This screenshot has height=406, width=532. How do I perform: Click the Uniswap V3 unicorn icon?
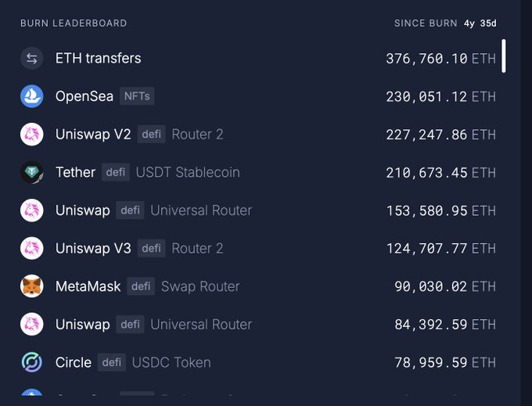click(x=31, y=249)
